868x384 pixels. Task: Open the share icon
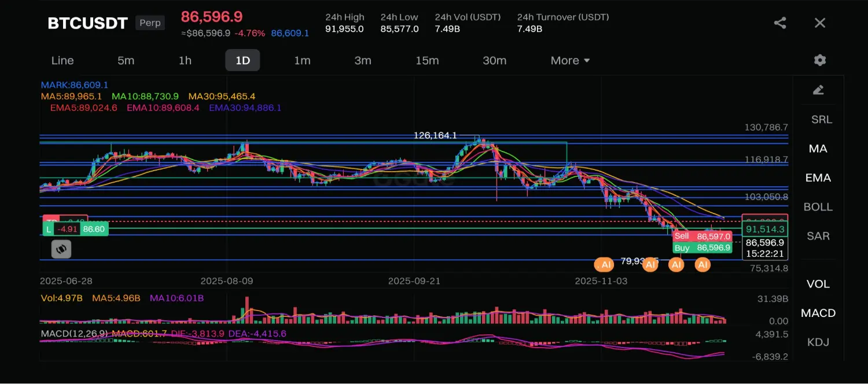[780, 23]
